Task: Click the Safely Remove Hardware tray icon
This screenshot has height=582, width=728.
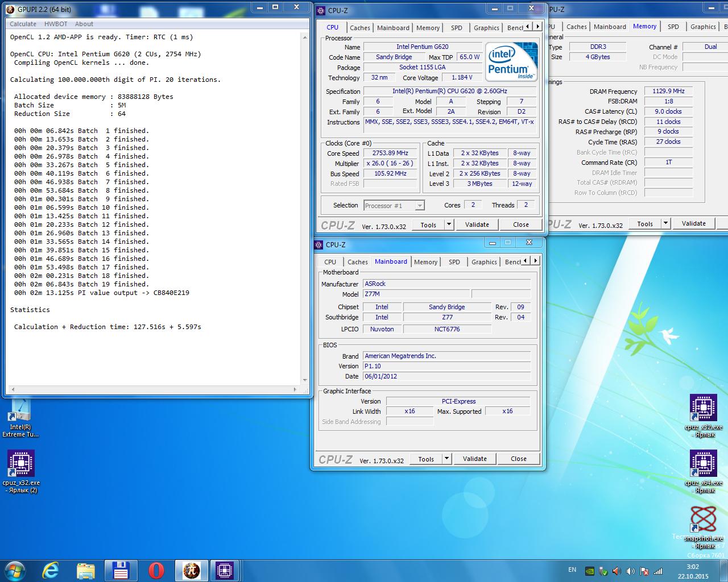Action: pos(603,571)
